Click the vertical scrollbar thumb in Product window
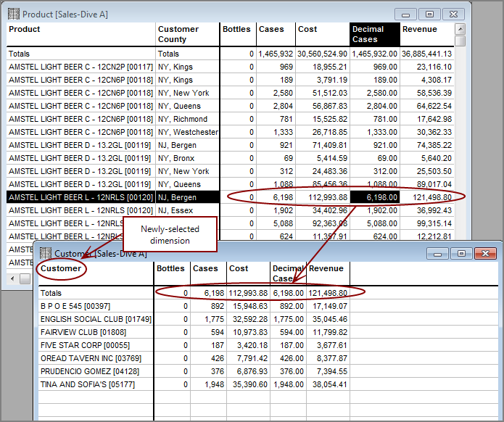The image size is (504, 422). [x=460, y=41]
